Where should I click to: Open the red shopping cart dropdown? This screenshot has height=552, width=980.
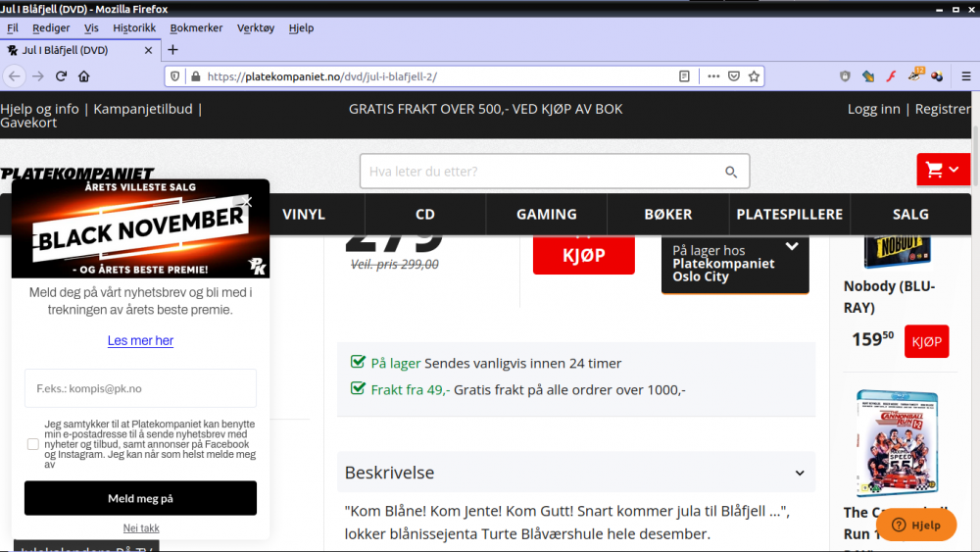tap(943, 170)
